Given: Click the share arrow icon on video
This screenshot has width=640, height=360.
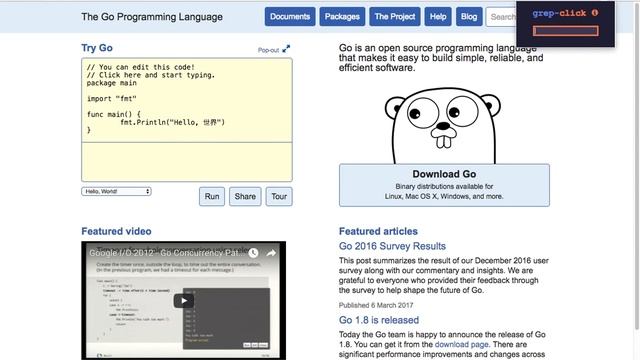Looking at the screenshot, I should pos(271,253).
